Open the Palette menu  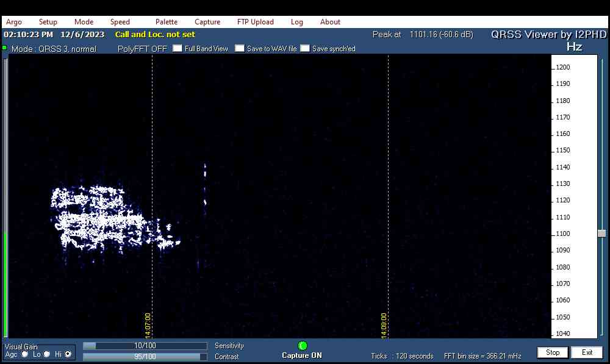(167, 22)
